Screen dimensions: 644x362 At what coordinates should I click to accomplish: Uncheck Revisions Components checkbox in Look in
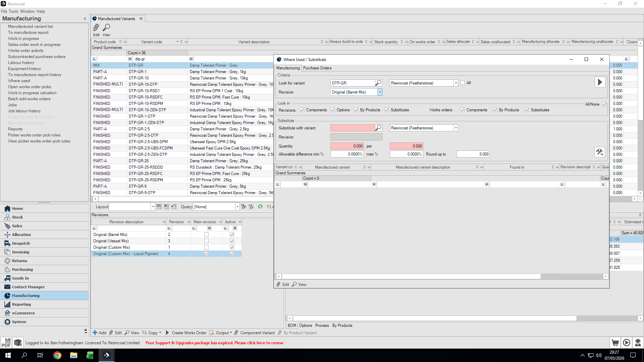coord(302,110)
